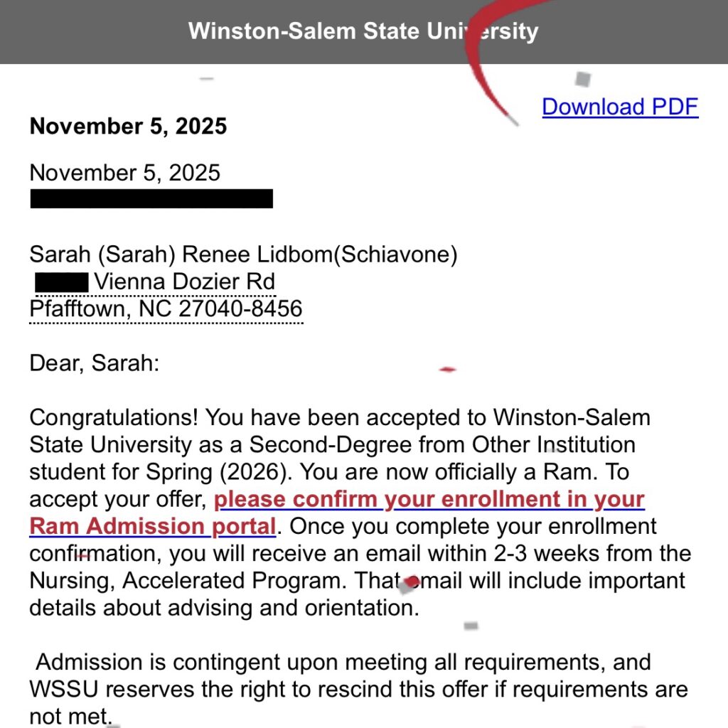
Task: Click the small black redaction box before Vienna
Action: (62, 282)
